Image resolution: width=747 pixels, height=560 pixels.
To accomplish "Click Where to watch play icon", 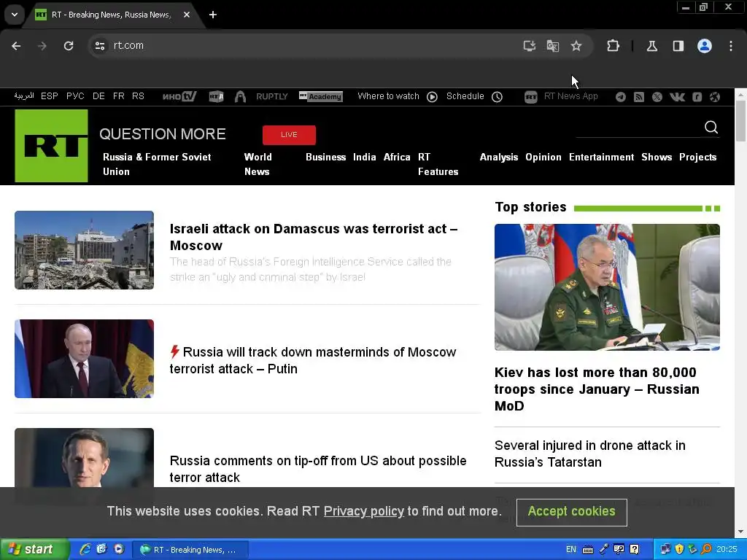I will click(x=432, y=97).
